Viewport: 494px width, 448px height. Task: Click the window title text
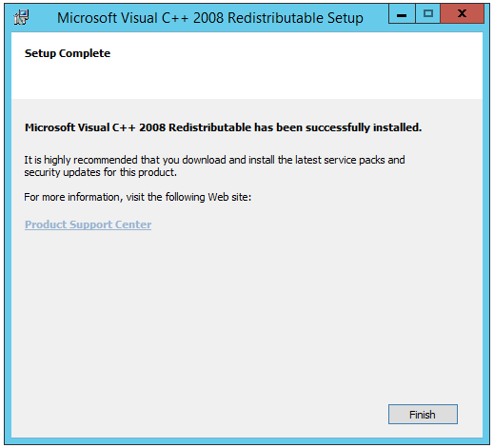coord(210,18)
